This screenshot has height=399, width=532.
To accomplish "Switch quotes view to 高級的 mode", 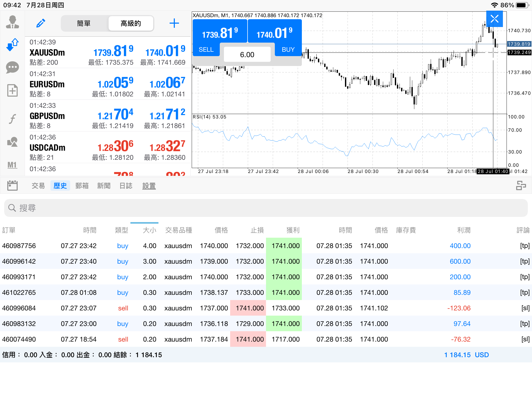I will point(131,23).
